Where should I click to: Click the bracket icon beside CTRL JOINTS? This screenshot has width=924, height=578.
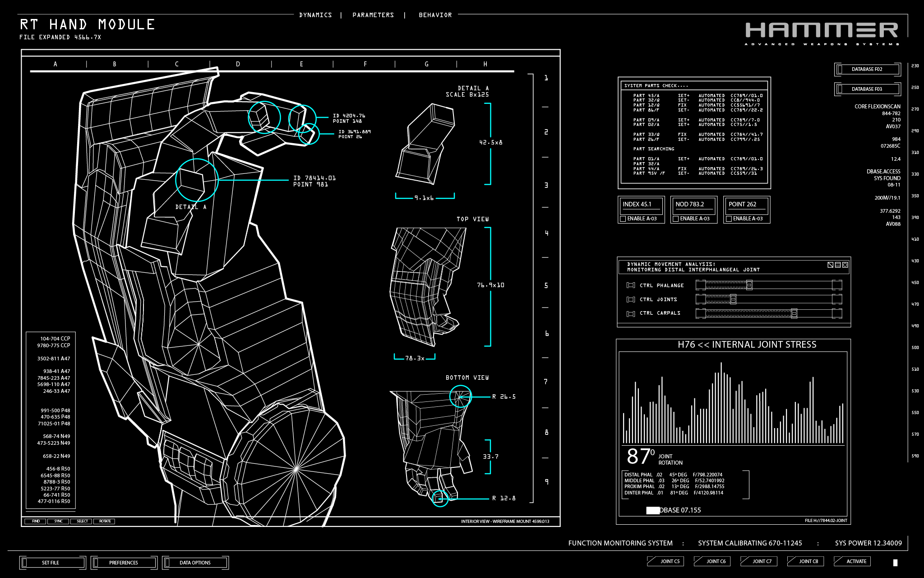[631, 299]
